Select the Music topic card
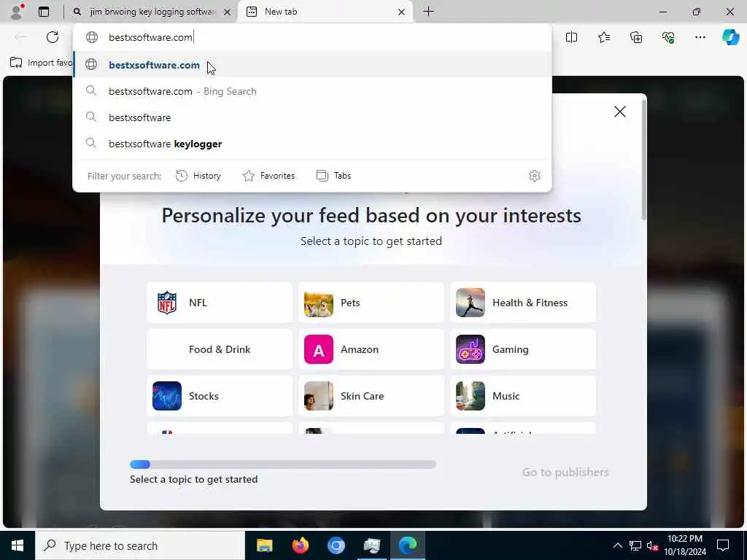The image size is (747, 560). (523, 396)
